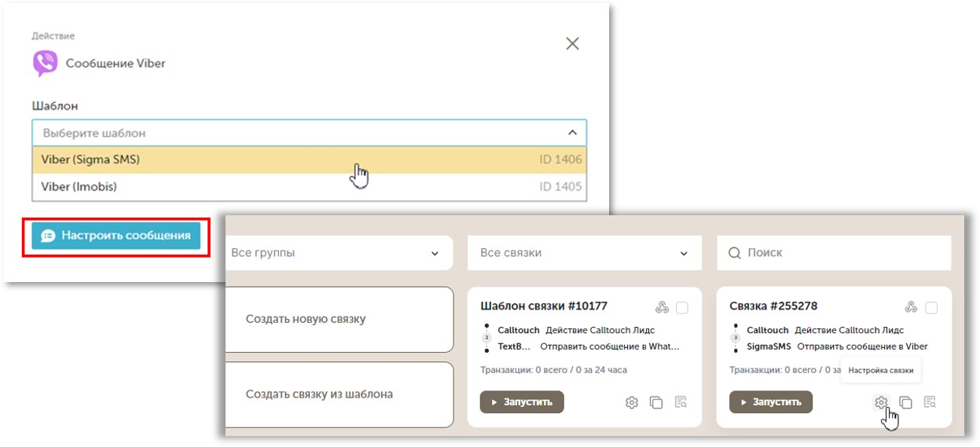980x447 pixels.
Task: Collapse the Выберите шаблон dropdown
Action: coord(572,133)
